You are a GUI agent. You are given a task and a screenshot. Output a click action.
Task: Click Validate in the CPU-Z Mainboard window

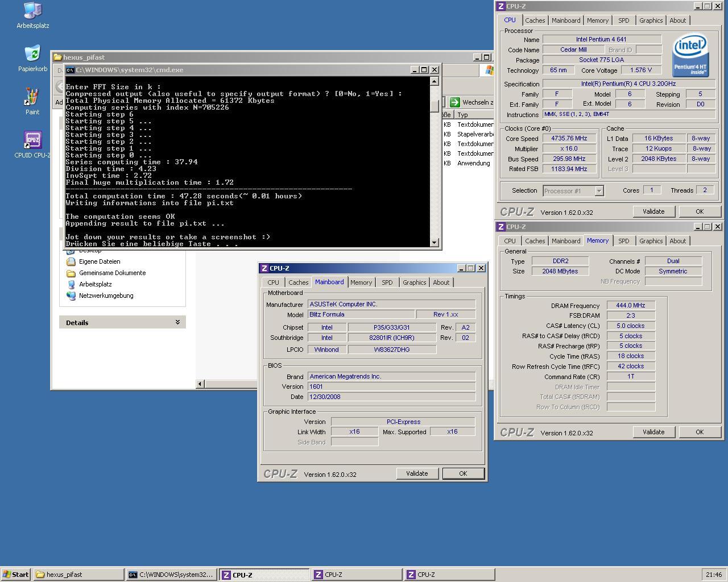point(417,473)
